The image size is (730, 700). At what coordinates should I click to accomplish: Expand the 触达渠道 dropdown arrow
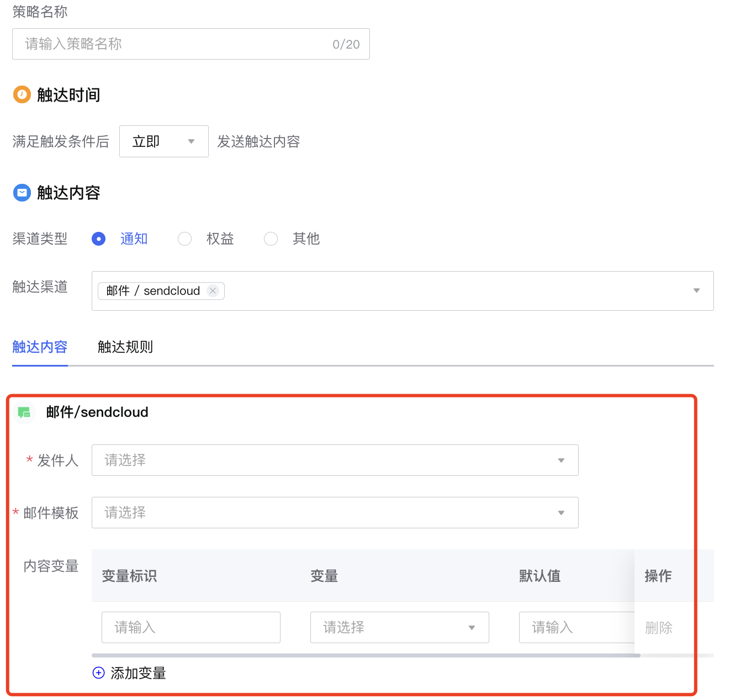[696, 290]
